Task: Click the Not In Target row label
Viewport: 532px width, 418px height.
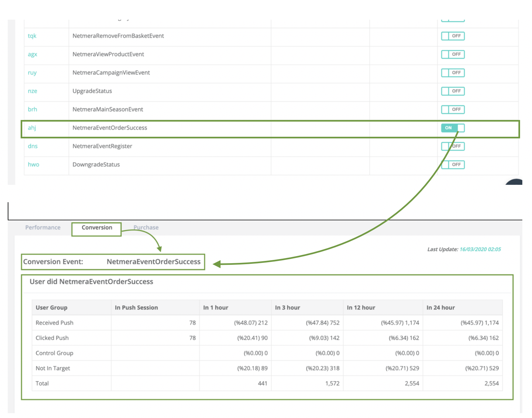Action: 53,368
